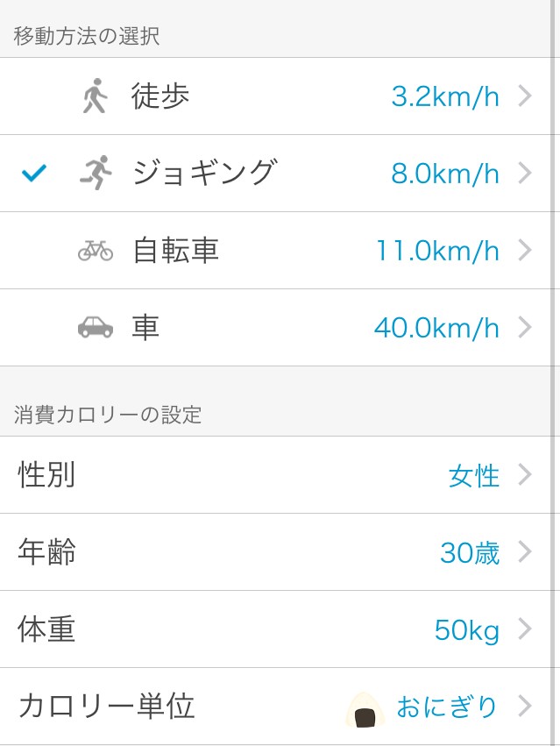Tap the walking person icon
This screenshot has width=560, height=746.
pyautogui.click(x=95, y=96)
